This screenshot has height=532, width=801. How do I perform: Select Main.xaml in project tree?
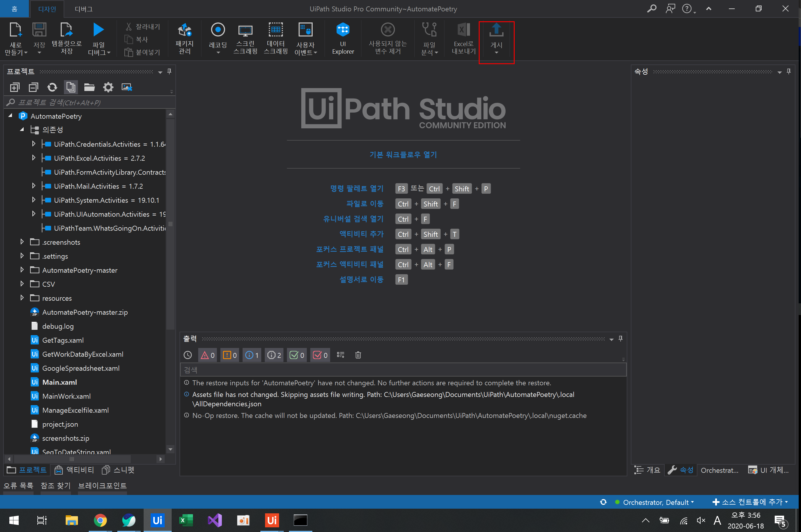point(60,382)
